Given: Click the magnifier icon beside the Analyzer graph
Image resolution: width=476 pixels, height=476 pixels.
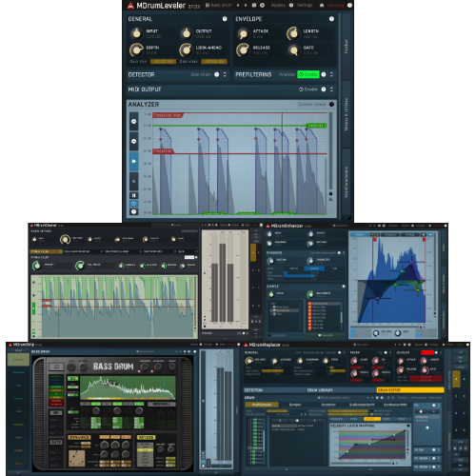Looking at the screenshot, I should coord(330,200).
